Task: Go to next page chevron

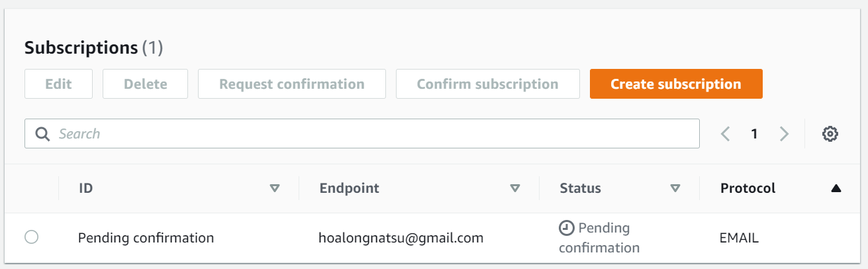Action: click(784, 134)
